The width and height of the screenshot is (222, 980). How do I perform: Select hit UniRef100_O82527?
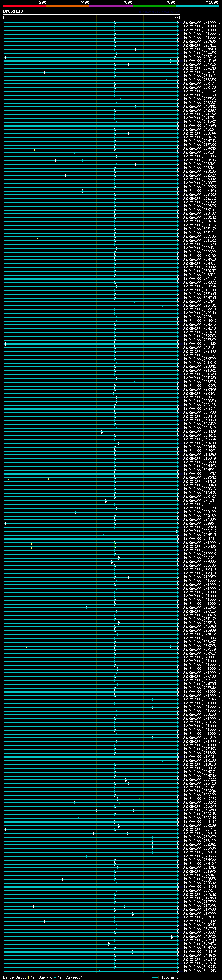(199, 175)
